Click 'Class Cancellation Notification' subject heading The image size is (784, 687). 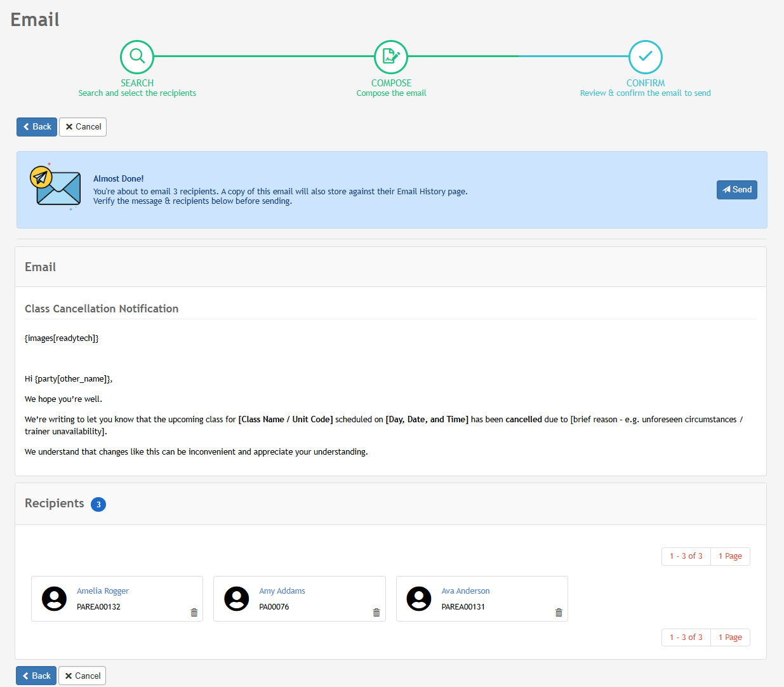pos(102,309)
